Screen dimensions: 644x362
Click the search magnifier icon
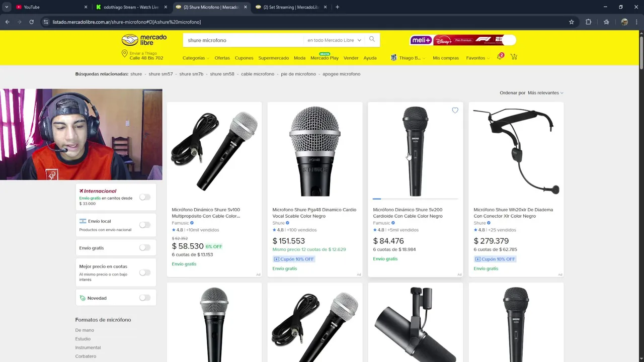(372, 39)
